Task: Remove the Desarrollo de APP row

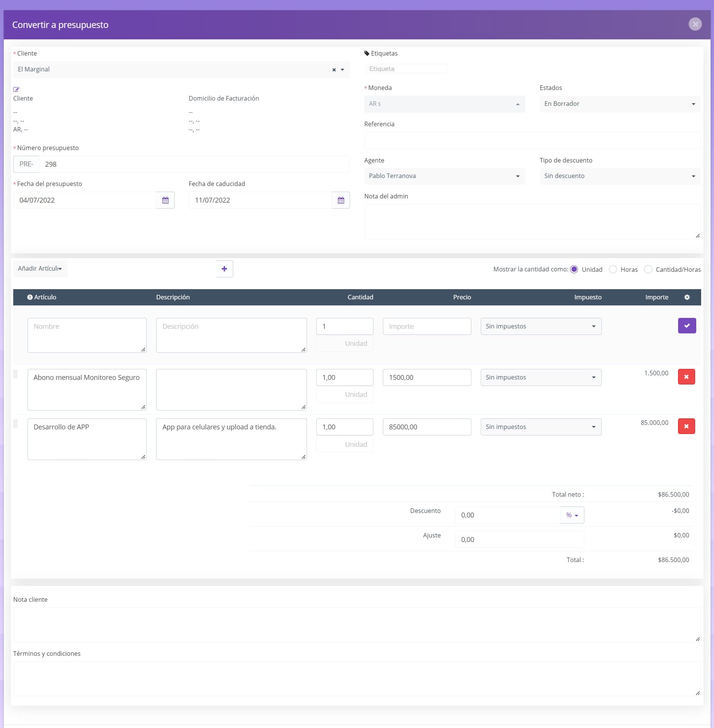Action: [x=686, y=426]
